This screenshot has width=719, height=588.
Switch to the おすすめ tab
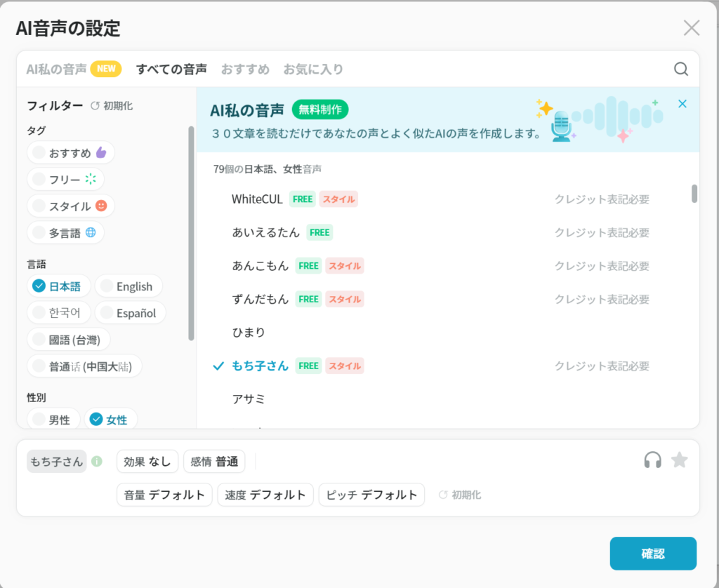tap(245, 69)
